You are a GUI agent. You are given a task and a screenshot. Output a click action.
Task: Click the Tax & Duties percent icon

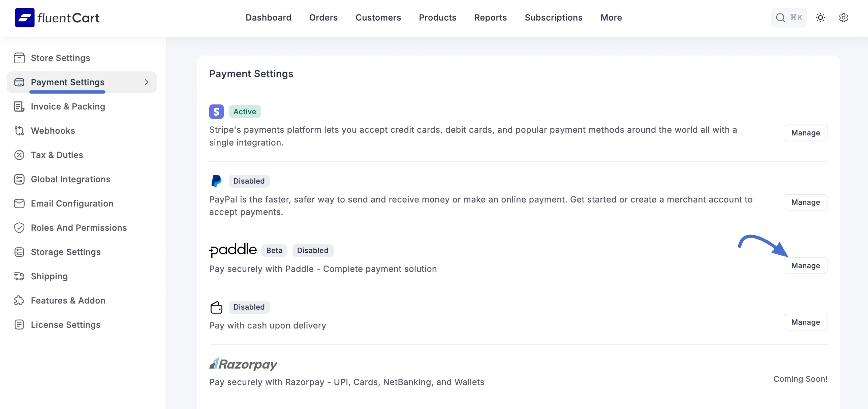coord(19,155)
